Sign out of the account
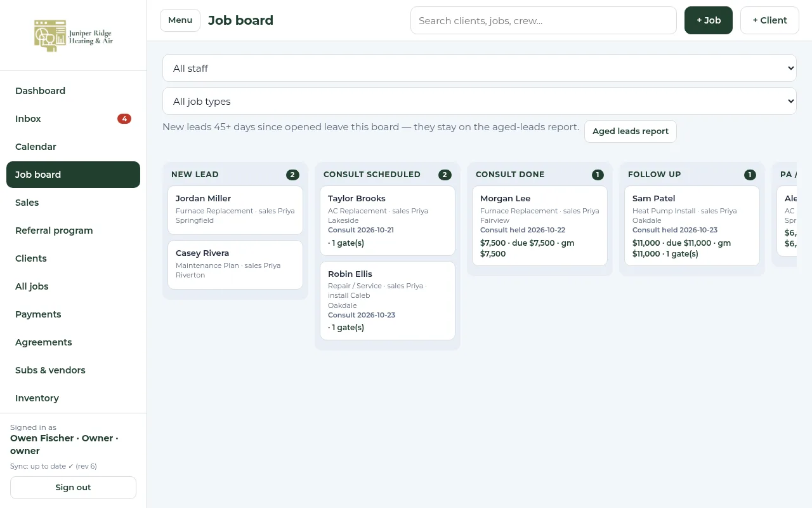Viewport: 812px width, 508px height. [x=73, y=488]
